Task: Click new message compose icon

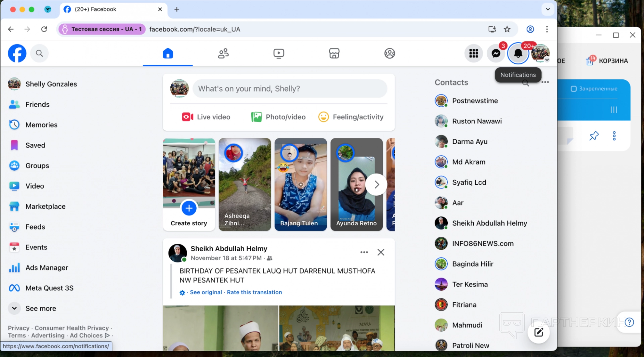Action: (538, 332)
